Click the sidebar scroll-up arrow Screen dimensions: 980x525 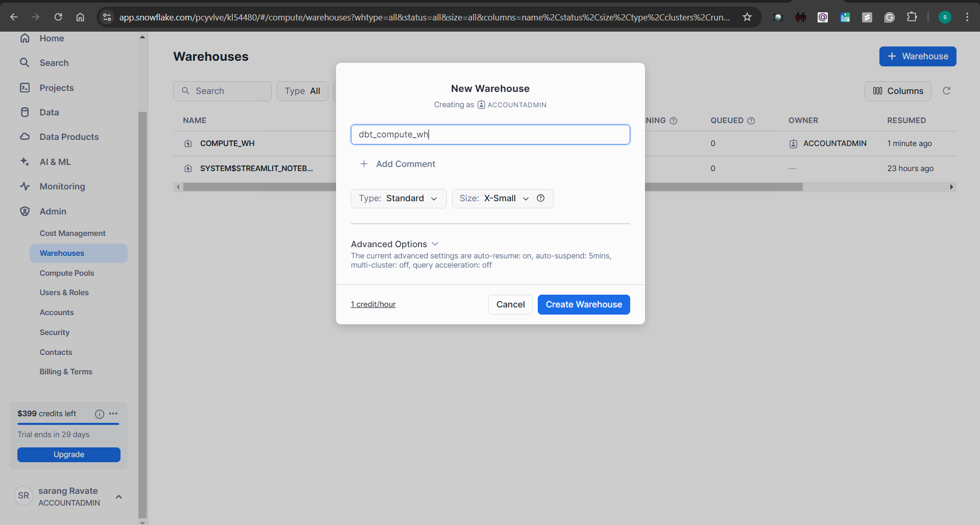[x=142, y=37]
